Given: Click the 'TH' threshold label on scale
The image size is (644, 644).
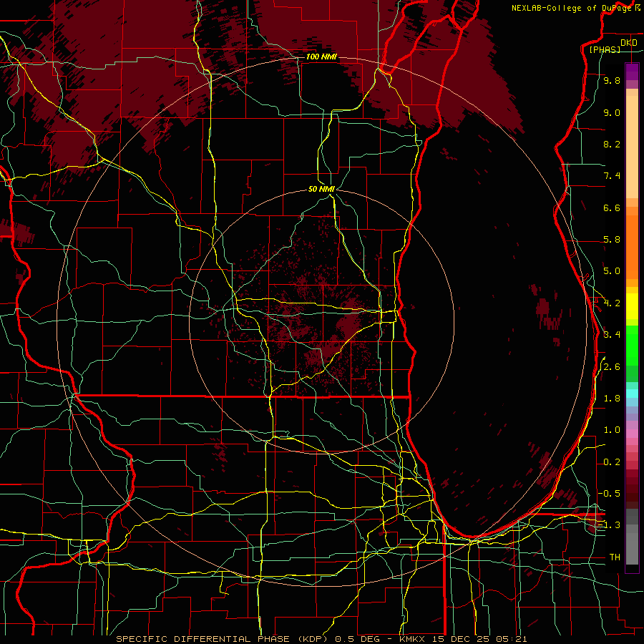Looking at the screenshot, I should click(615, 557).
